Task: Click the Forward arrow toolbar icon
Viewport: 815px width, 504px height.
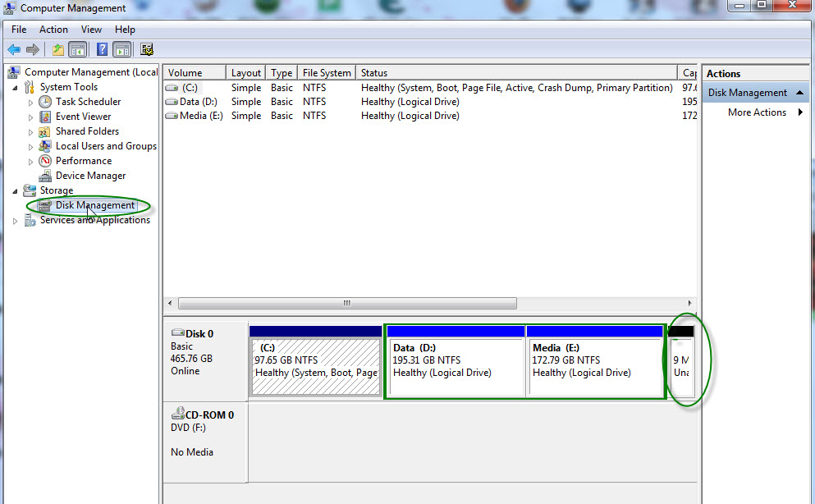Action: pos(33,50)
